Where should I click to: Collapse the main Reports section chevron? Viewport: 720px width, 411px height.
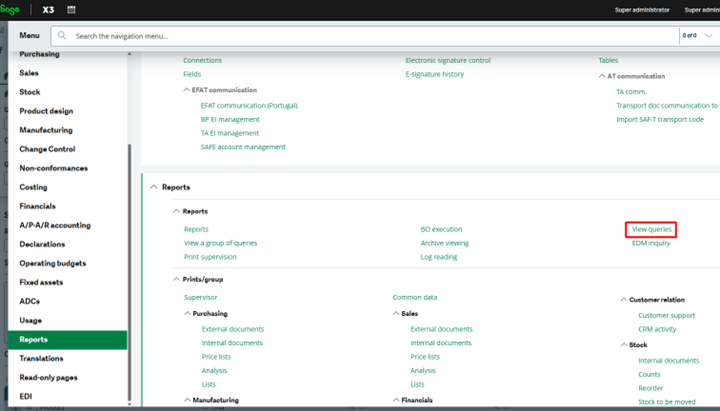point(153,187)
